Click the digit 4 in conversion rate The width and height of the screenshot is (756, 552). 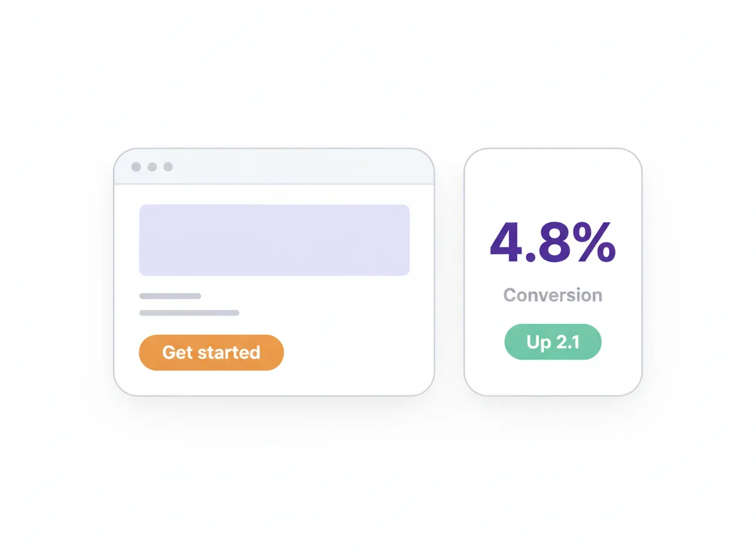click(x=506, y=242)
